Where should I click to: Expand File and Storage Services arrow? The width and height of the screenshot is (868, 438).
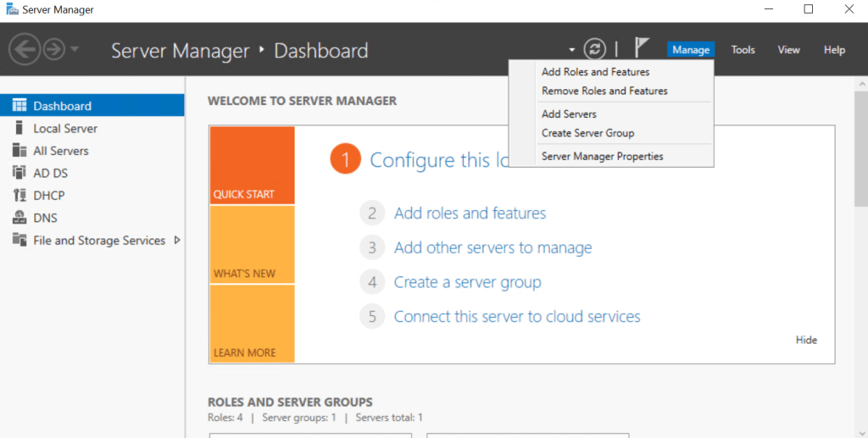pyautogui.click(x=177, y=240)
